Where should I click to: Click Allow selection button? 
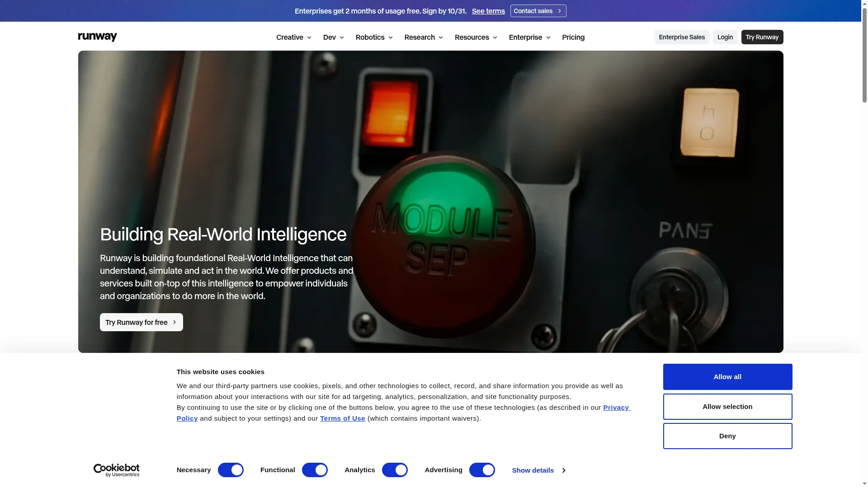point(727,407)
